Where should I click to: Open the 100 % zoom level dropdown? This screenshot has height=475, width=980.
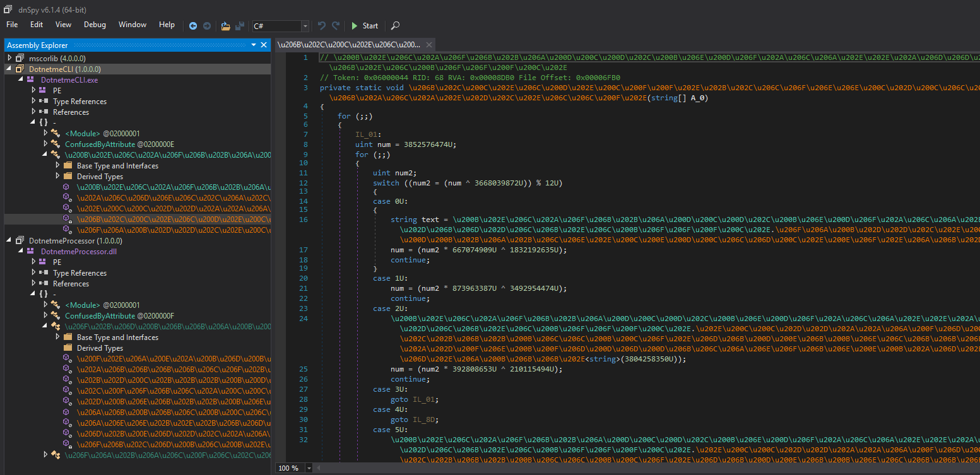(x=309, y=468)
